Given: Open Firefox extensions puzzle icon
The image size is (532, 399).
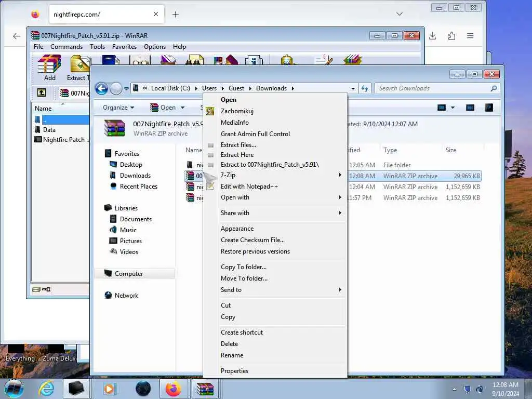Looking at the screenshot, I should click(451, 36).
